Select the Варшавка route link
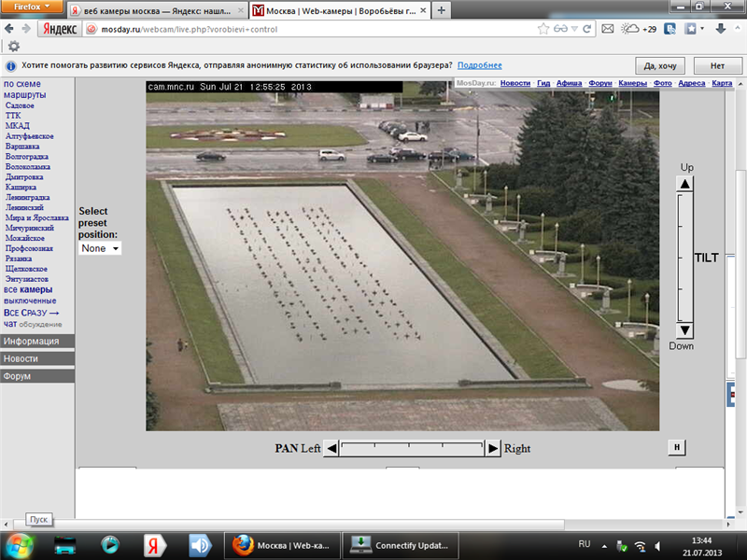747x560 pixels. [x=22, y=147]
